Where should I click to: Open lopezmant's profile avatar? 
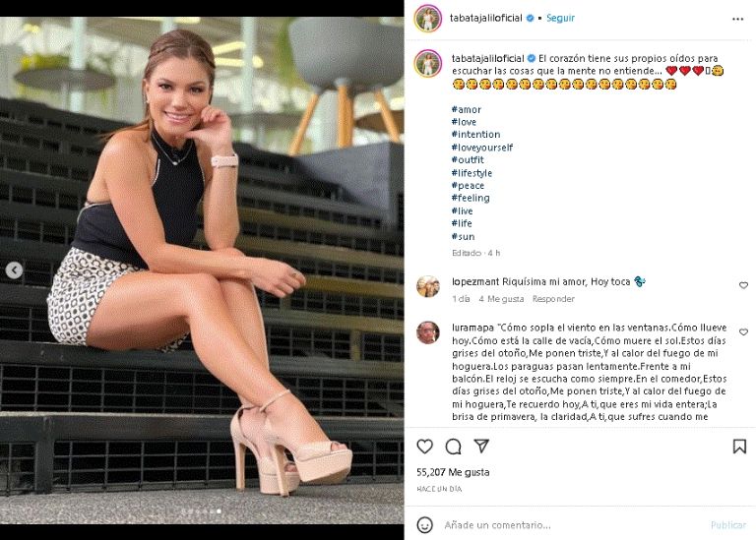427,285
